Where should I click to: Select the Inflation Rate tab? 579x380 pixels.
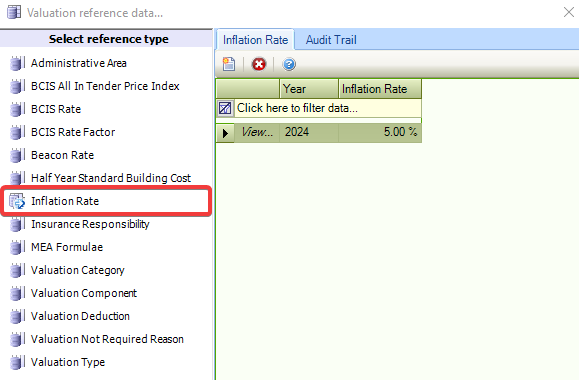click(x=255, y=40)
